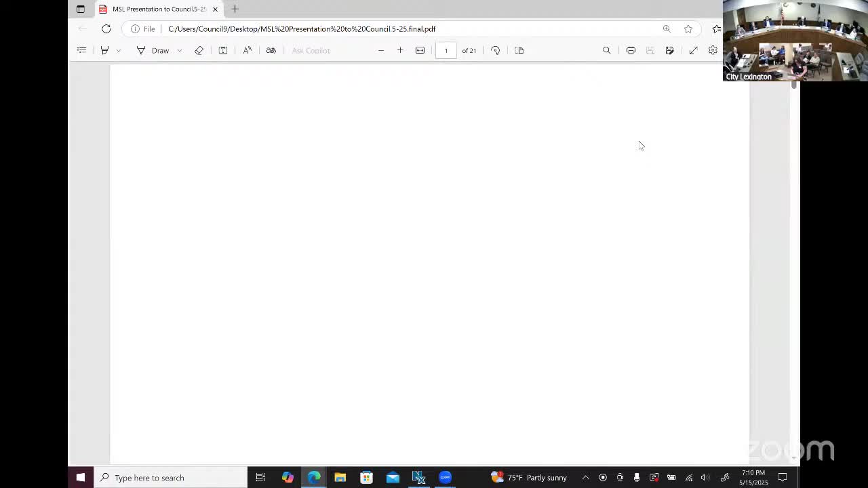This screenshot has height=488, width=868.
Task: Open the Draw pen options dropdown
Action: pyautogui.click(x=179, y=50)
